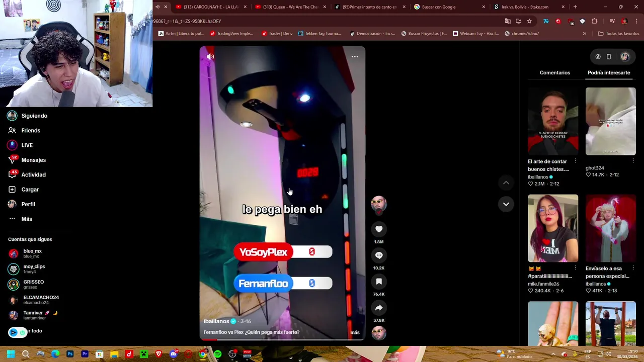Open the Tekken Tag Tournament bookmark
The height and width of the screenshot is (362, 644).
(x=319, y=34)
